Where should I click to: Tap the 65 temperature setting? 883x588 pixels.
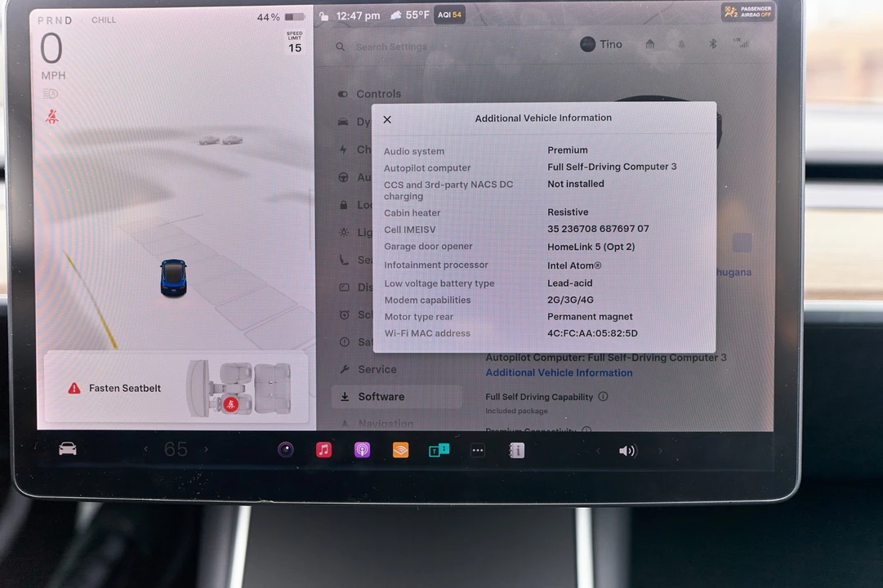[176, 449]
